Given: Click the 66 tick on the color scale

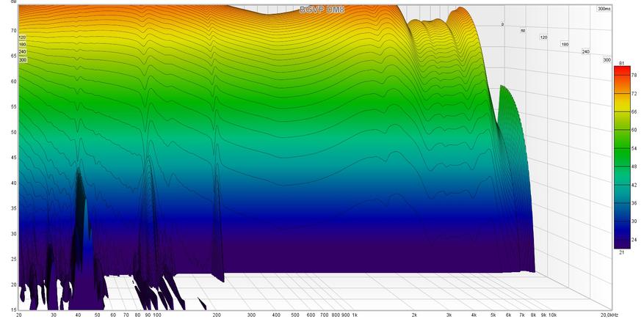Looking at the screenshot, I should 634,111.
